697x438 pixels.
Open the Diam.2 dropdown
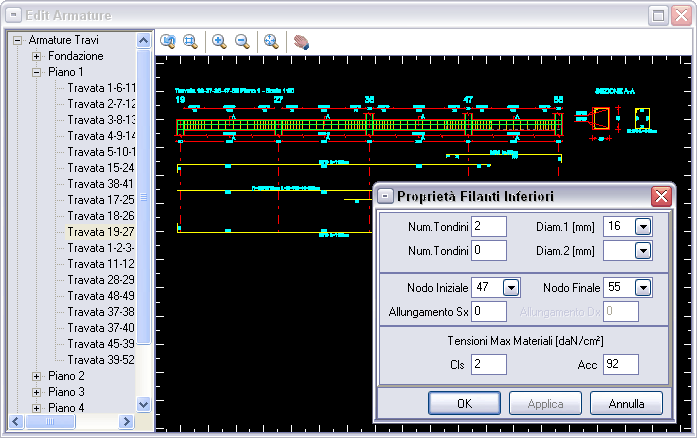(x=642, y=250)
